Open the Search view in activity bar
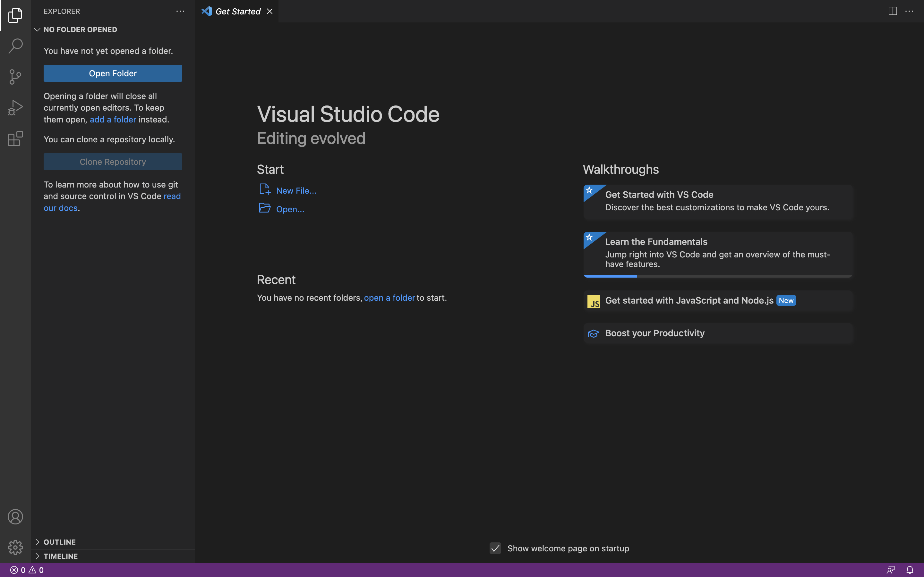Viewport: 924px width, 577px height. click(15, 46)
